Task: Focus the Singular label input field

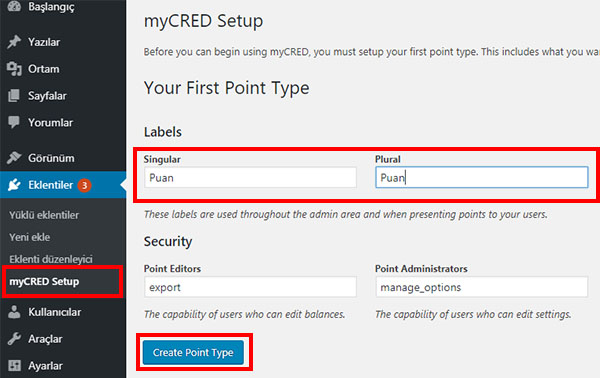Action: (250, 178)
